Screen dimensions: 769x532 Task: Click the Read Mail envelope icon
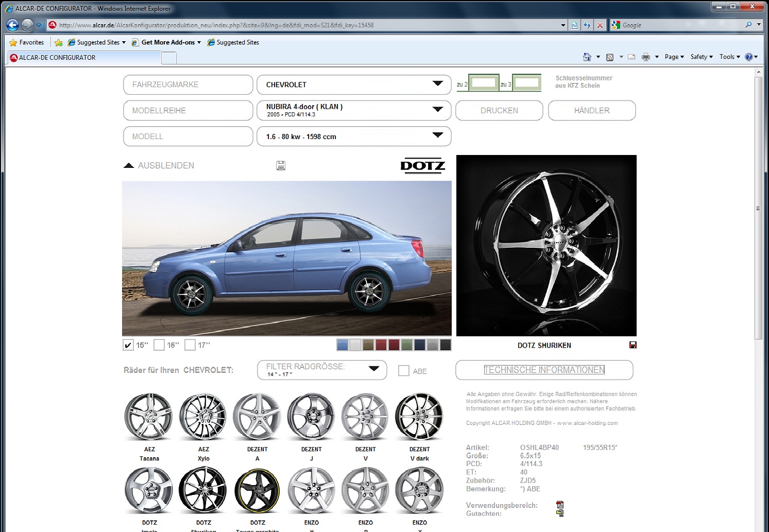(631, 57)
